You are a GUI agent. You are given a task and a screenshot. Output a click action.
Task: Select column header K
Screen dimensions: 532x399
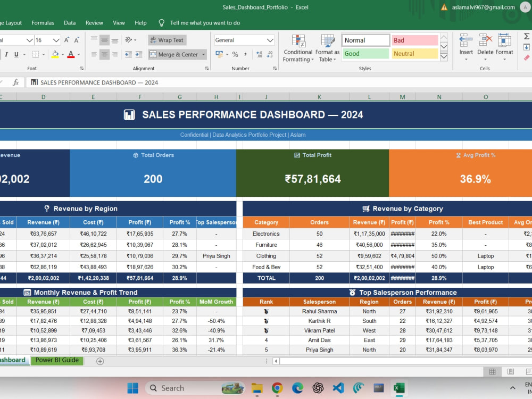pyautogui.click(x=319, y=97)
